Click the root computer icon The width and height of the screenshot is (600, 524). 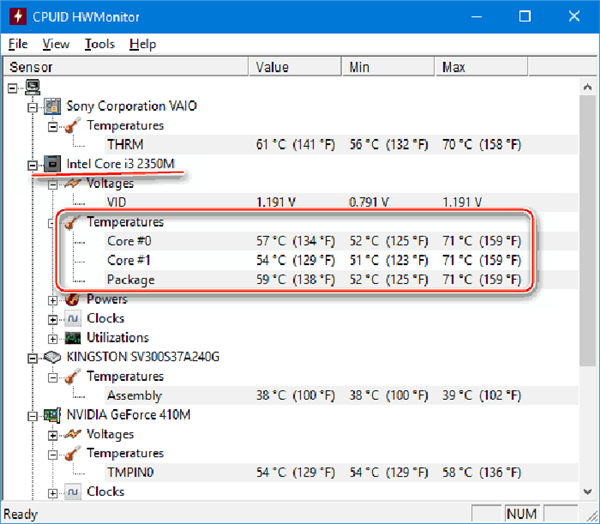tap(33, 87)
